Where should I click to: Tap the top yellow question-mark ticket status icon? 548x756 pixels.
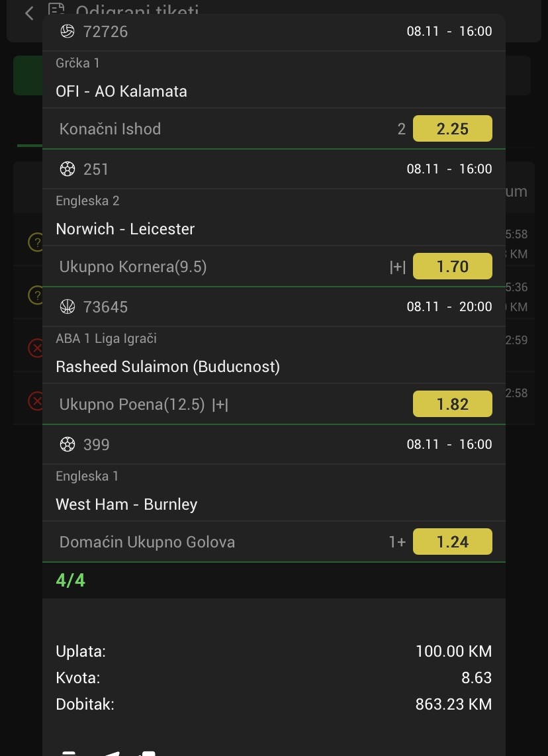click(35, 242)
